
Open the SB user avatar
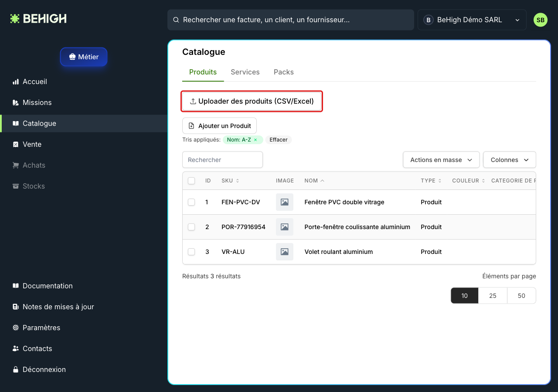pyautogui.click(x=541, y=20)
